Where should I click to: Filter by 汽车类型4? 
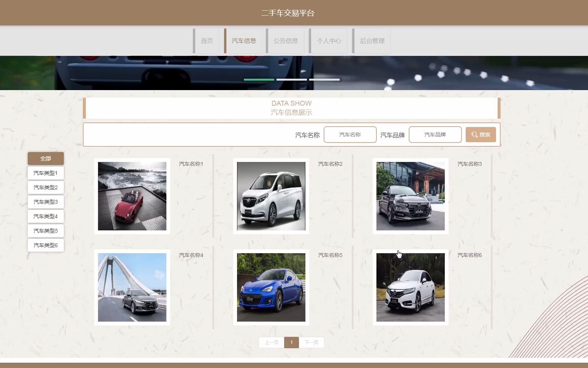[46, 216]
